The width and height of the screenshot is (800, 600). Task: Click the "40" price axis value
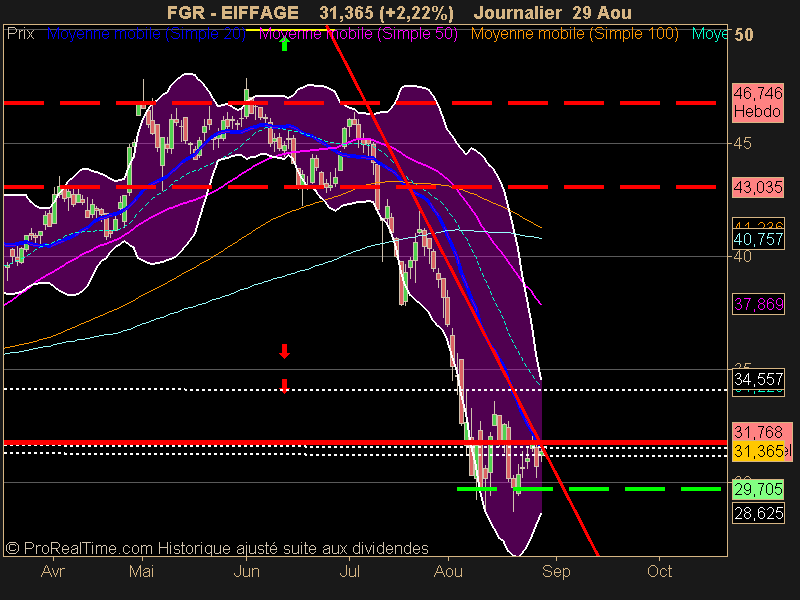[742, 256]
